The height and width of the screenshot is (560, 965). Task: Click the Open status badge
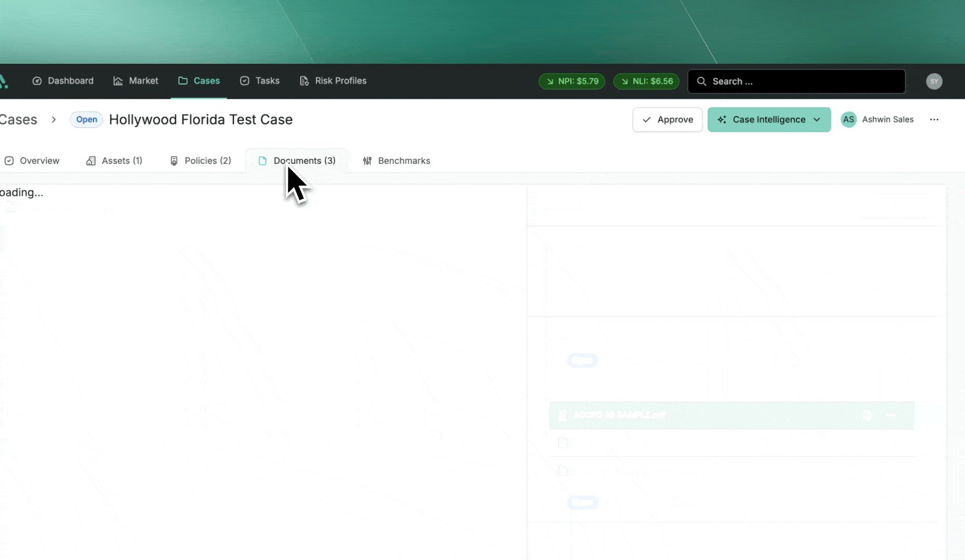pyautogui.click(x=87, y=120)
